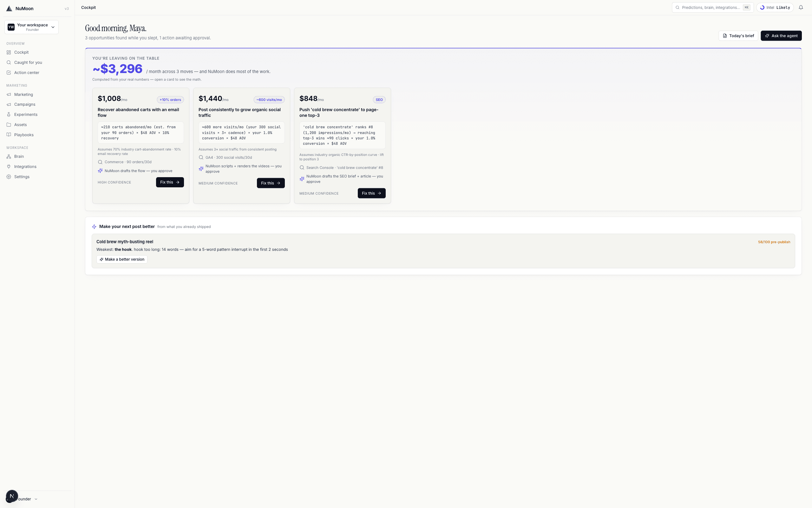Click the 58/100 pre-publish score
Image resolution: width=812 pixels, height=508 pixels.
coord(774,242)
